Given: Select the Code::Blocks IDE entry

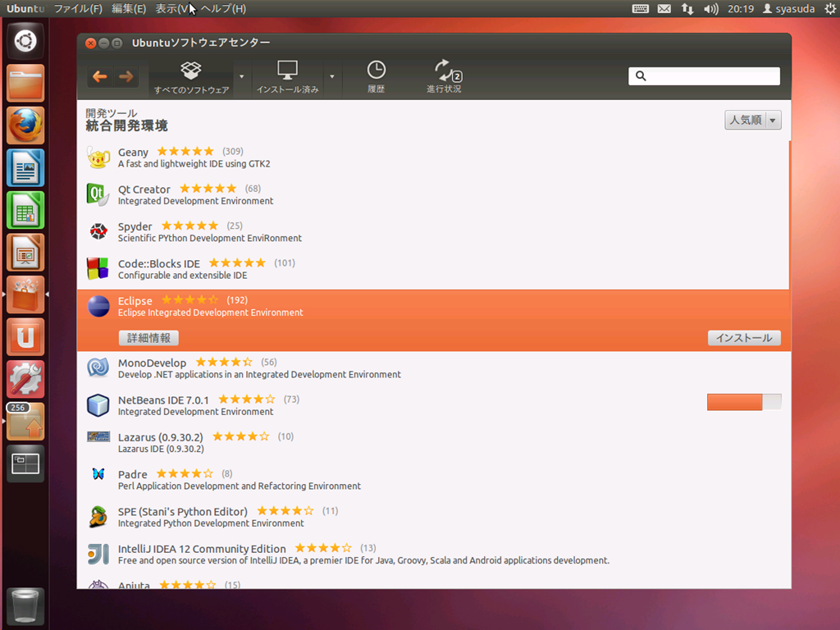Looking at the screenshot, I should pos(433,268).
